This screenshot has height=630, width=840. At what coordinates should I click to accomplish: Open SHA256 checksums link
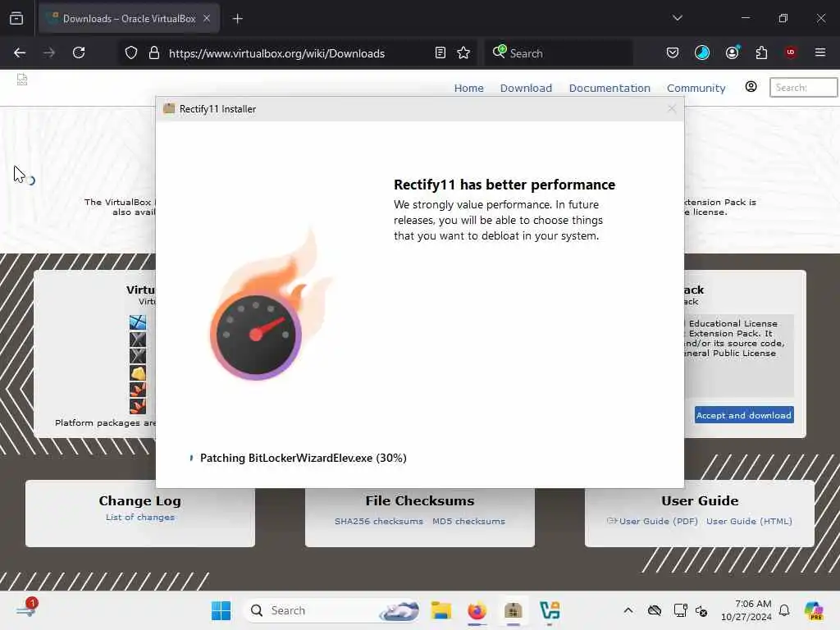click(379, 521)
